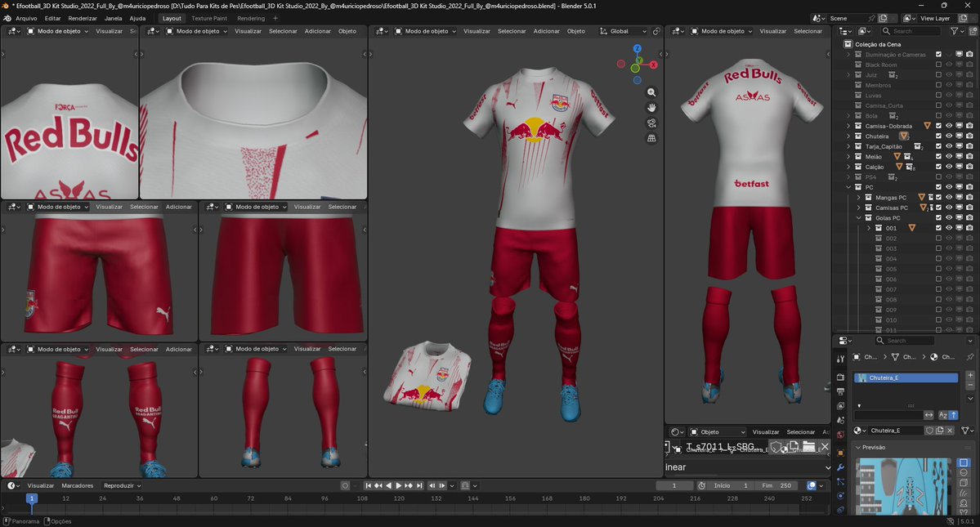Open the Tool properties tab icon
Viewport: 980px width, 527px height.
[x=840, y=359]
